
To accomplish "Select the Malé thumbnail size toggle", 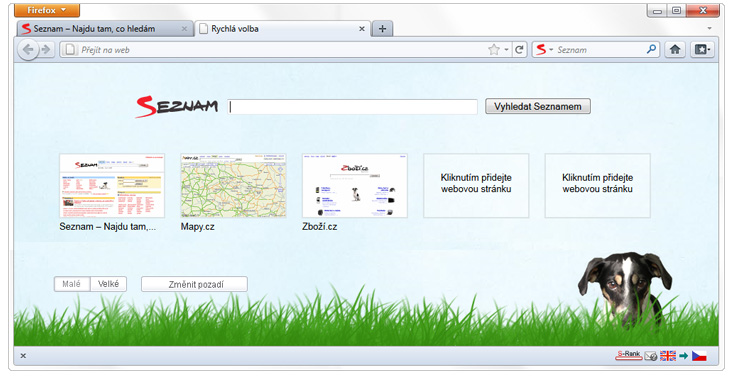I will 72,284.
